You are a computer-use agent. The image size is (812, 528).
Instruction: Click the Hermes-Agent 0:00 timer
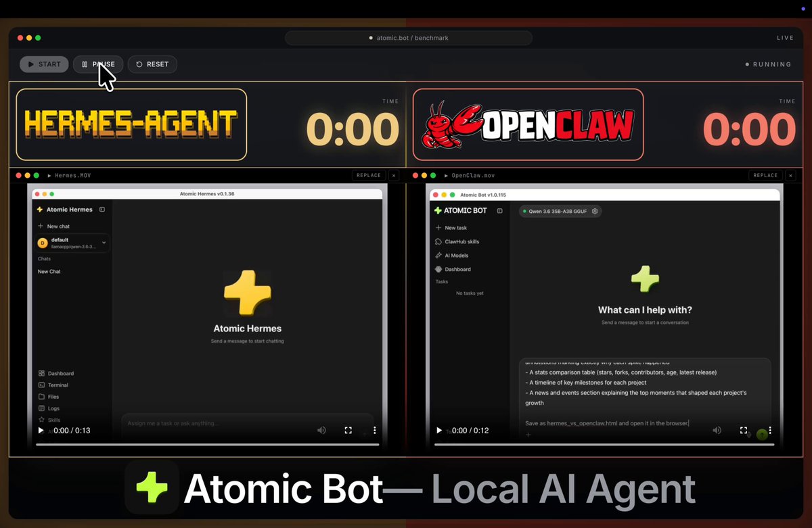tap(353, 129)
